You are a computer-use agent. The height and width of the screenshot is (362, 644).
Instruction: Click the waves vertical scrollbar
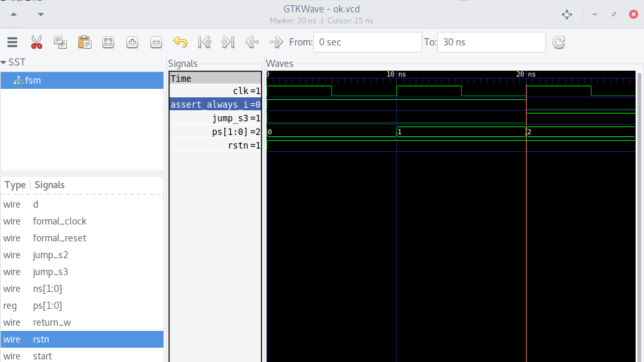[x=639, y=216]
